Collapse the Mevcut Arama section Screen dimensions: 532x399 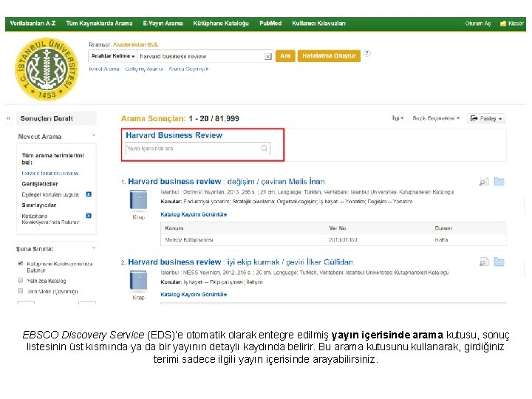tap(94, 135)
